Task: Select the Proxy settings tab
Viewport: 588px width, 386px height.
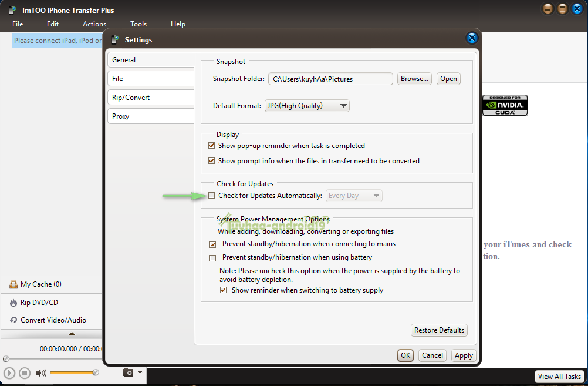Action: pos(151,116)
